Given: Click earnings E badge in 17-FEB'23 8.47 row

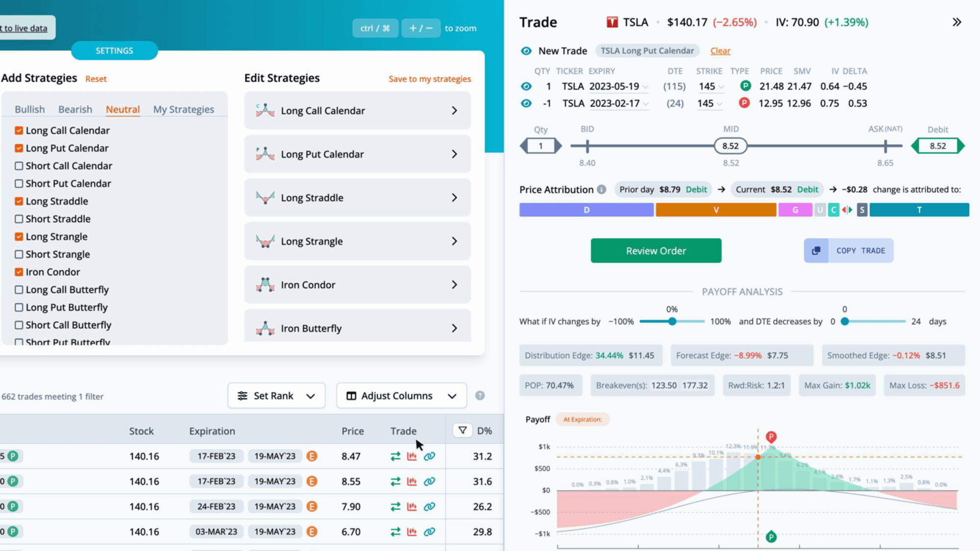Looking at the screenshot, I should pyautogui.click(x=312, y=456).
